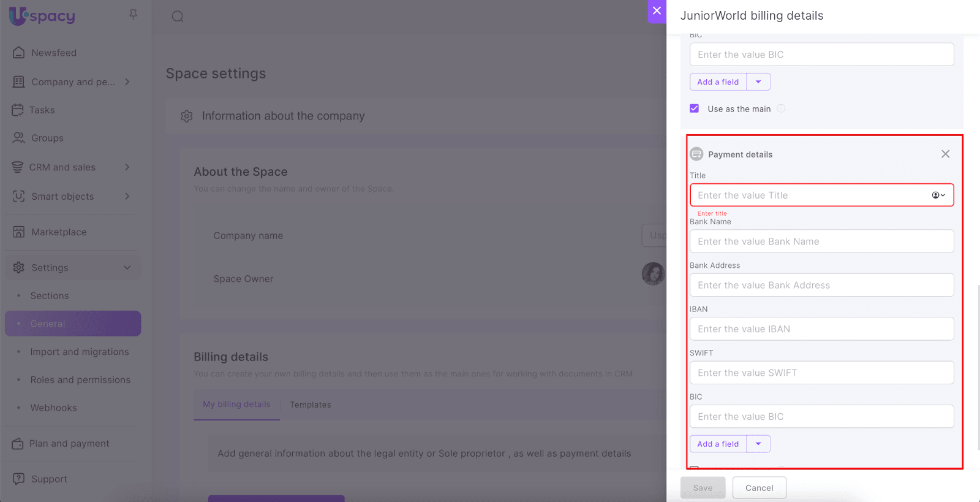Click the IBAN input field in Payment details

[821, 329]
